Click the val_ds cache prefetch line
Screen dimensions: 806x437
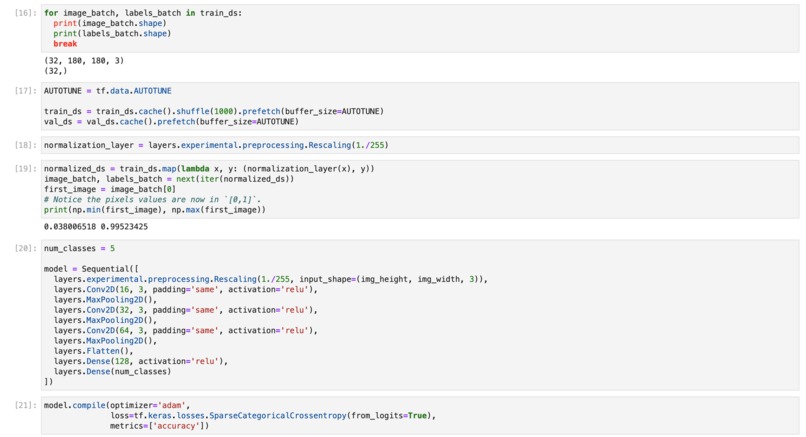171,122
